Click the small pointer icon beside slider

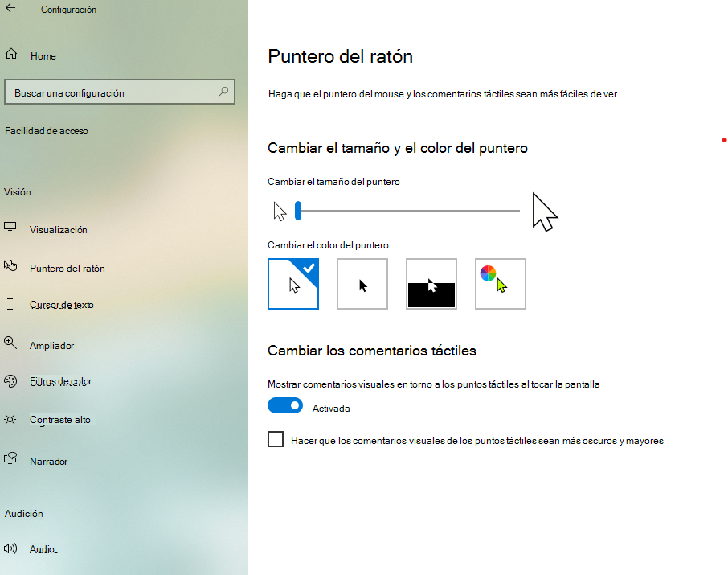[280, 212]
